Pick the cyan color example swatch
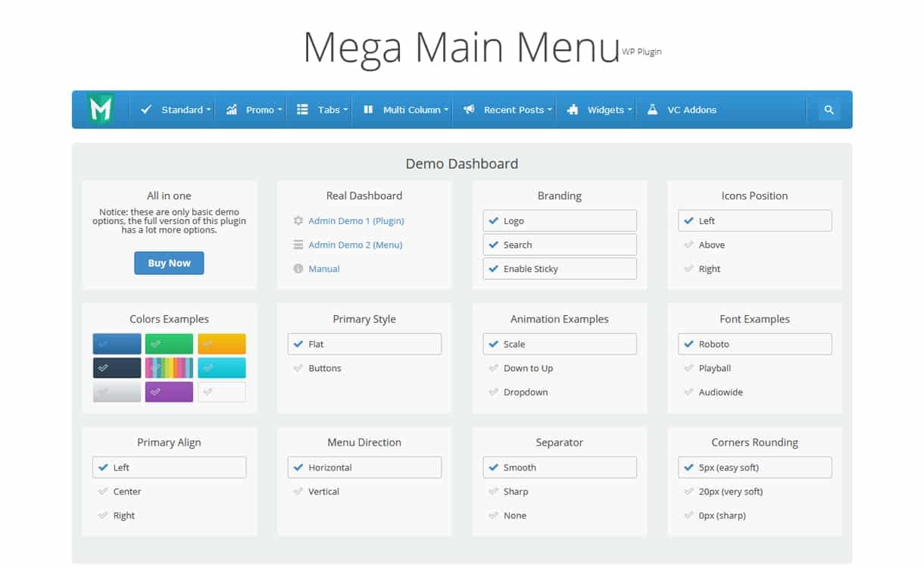The height and width of the screenshot is (568, 924). 222,368
